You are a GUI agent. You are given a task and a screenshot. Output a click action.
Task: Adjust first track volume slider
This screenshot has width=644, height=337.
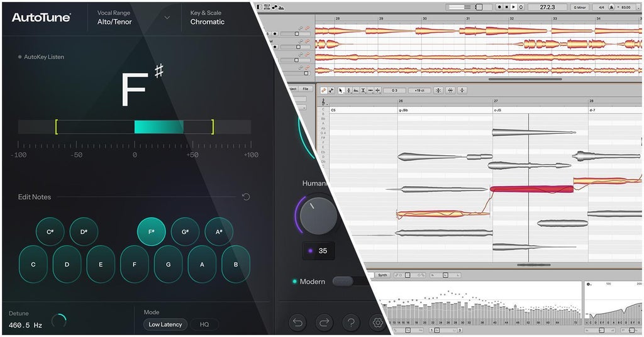[296, 34]
